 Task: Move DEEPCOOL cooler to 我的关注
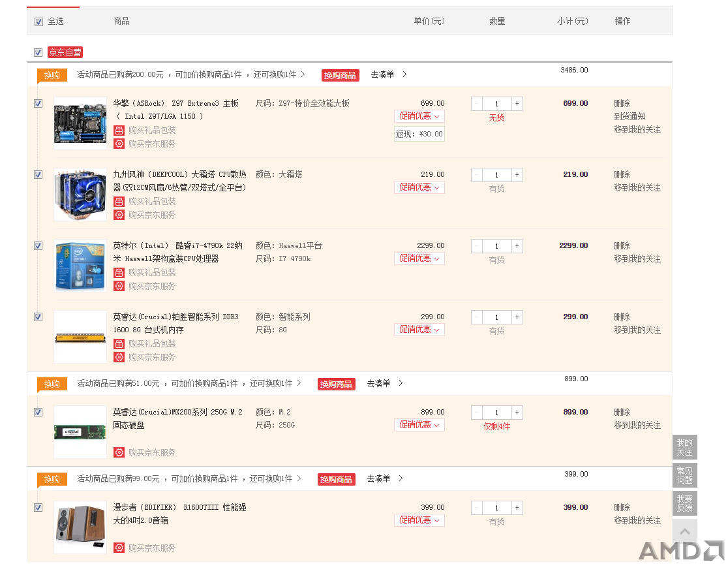click(x=637, y=188)
